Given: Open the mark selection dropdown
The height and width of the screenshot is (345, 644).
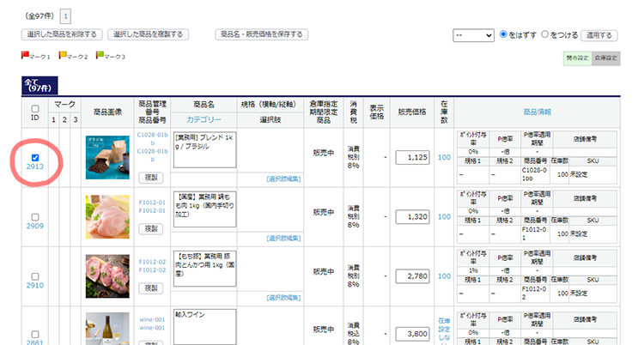Looking at the screenshot, I should click(x=472, y=35).
